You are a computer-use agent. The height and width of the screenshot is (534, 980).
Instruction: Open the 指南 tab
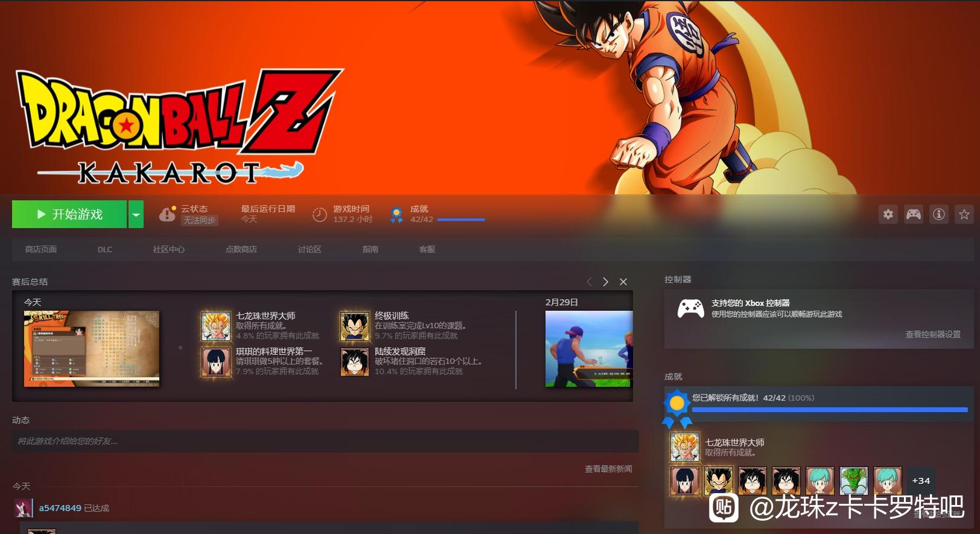click(371, 249)
